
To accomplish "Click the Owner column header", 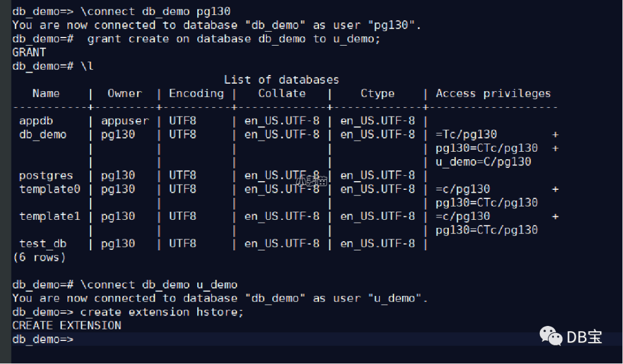I will [x=125, y=93].
